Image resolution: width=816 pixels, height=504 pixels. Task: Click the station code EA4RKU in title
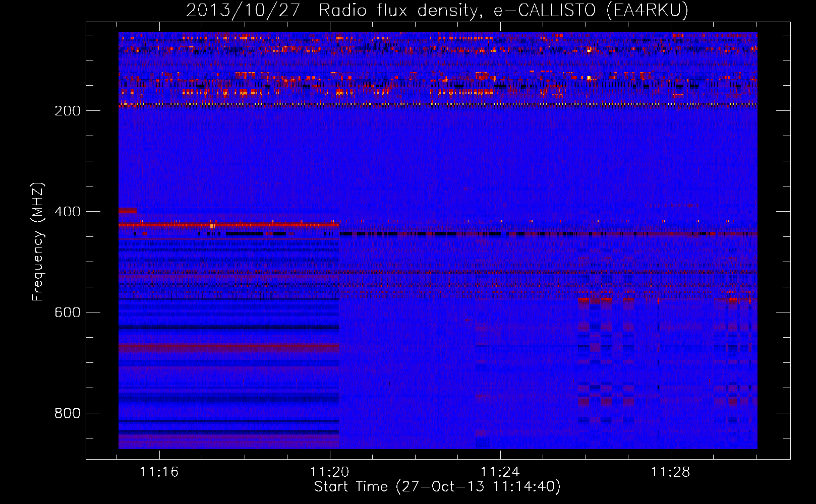[x=647, y=10]
